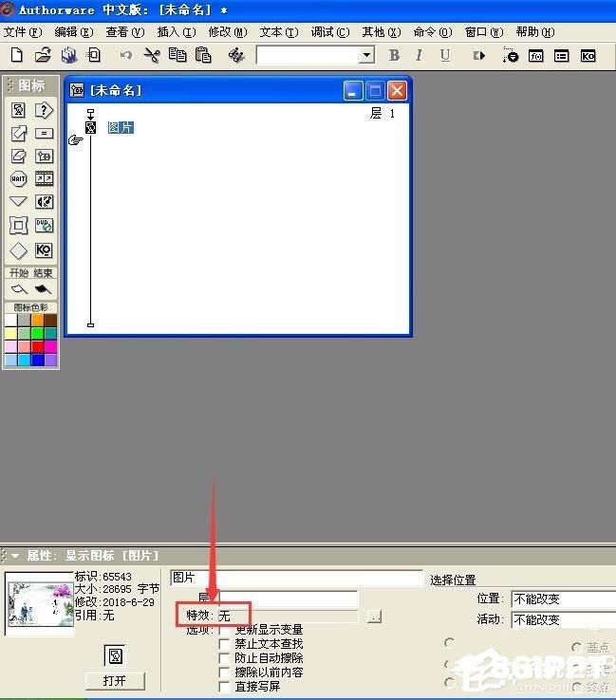Image resolution: width=616 pixels, height=700 pixels.
Task: Select the Erase icon in palette
Action: click(18, 156)
